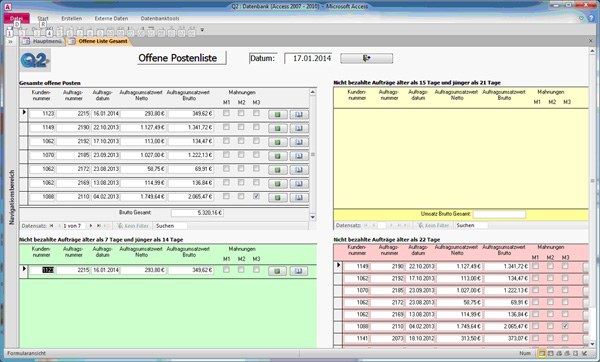Click green button for order 2172 in Gesamte offene Posten
This screenshot has width=600, height=362.
tap(278, 170)
